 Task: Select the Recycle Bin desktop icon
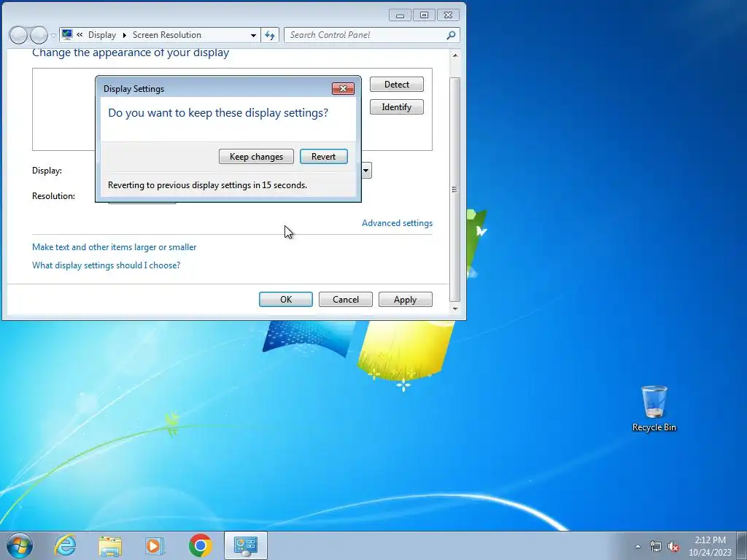click(x=654, y=408)
